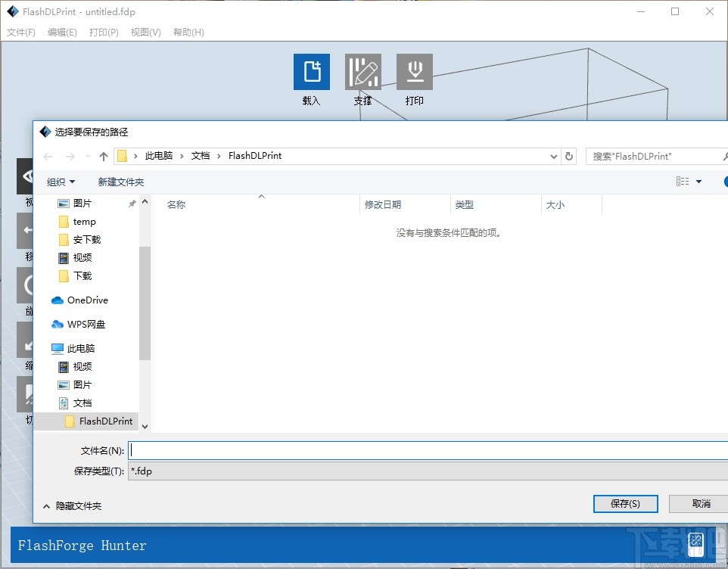The image size is (728, 569).
Task: Select the Scale tool on the left
Action: 26,340
